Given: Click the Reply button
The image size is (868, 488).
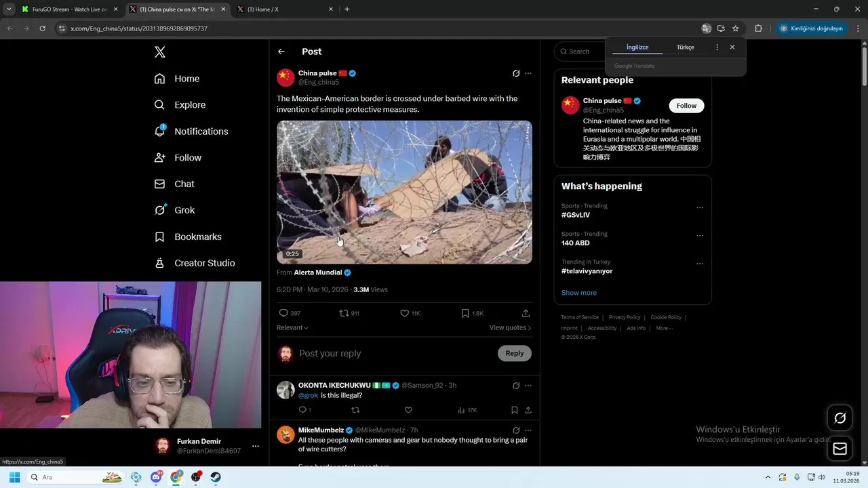Looking at the screenshot, I should point(515,353).
